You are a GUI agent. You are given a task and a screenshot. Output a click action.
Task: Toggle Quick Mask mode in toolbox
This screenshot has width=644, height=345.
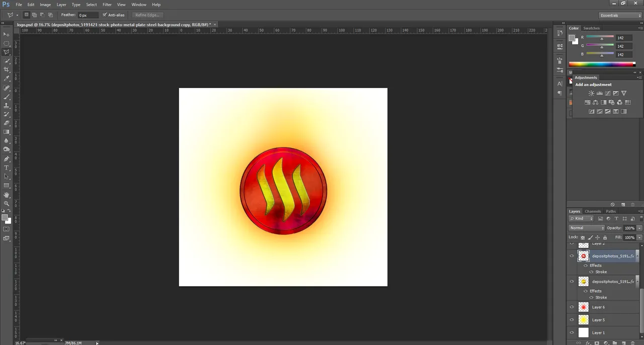point(7,229)
